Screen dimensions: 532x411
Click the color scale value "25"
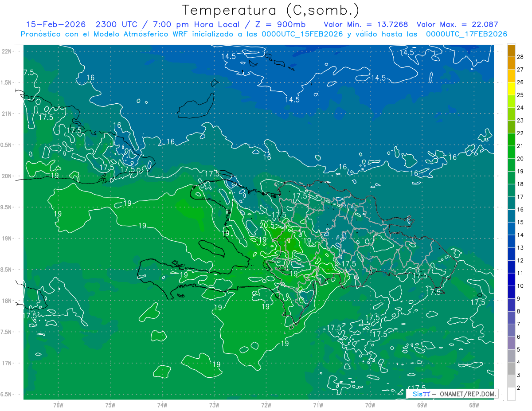[520, 95]
